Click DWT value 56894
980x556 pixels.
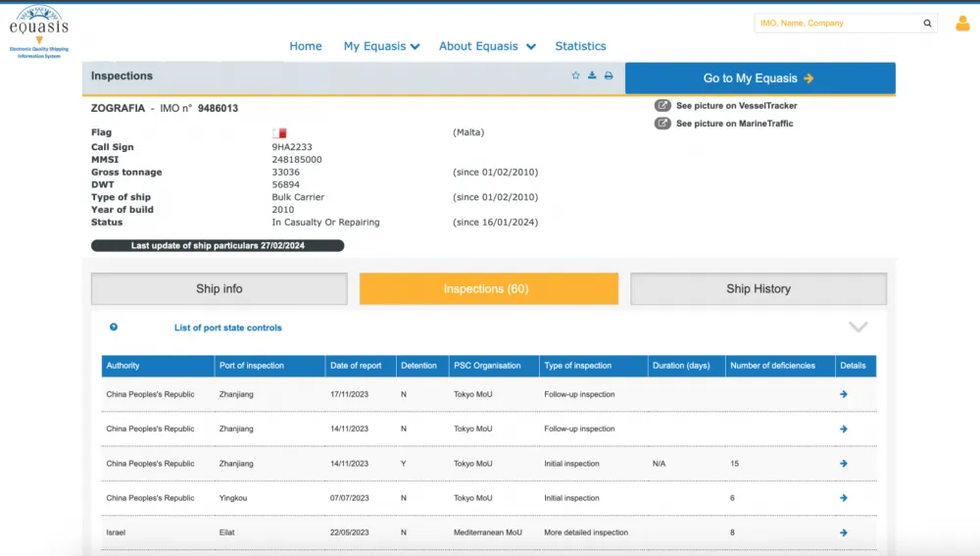point(285,184)
